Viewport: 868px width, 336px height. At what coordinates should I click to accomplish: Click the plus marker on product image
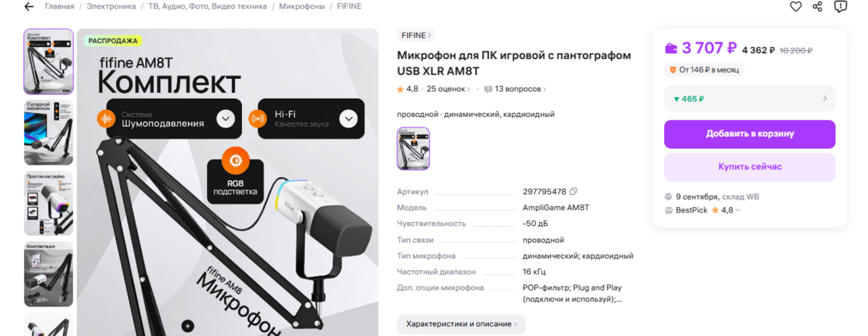click(188, 326)
